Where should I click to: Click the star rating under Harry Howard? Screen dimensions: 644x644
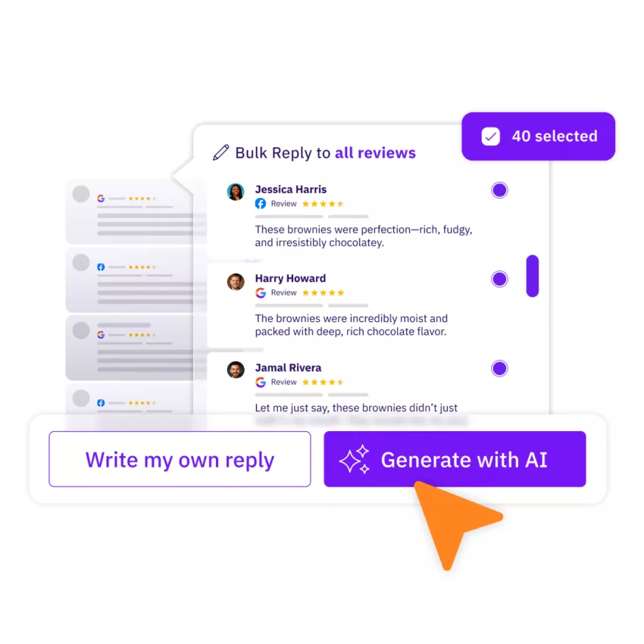(324, 293)
